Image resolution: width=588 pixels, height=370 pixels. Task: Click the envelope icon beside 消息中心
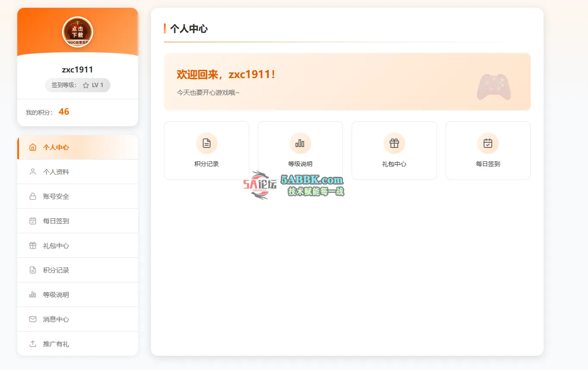click(32, 319)
